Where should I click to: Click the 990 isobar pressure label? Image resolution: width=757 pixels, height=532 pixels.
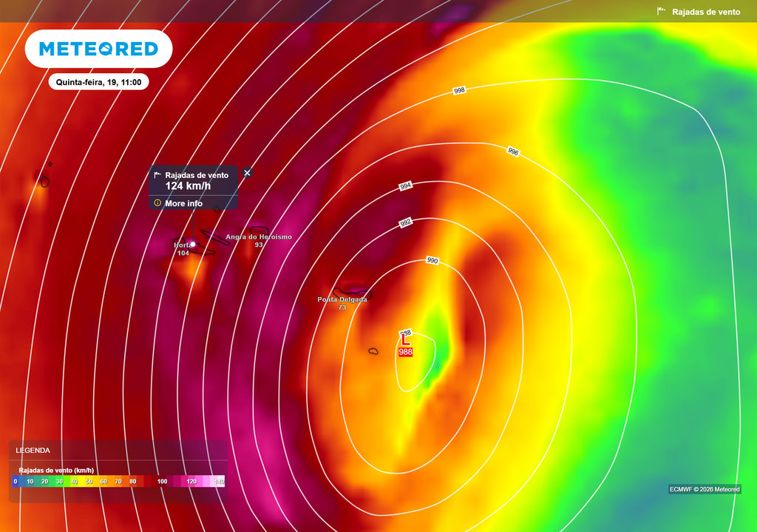click(432, 261)
